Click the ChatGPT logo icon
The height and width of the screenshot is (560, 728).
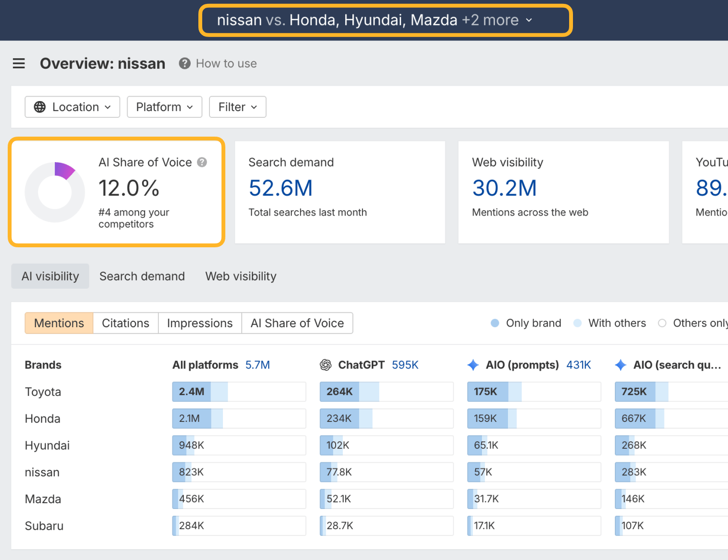326,365
